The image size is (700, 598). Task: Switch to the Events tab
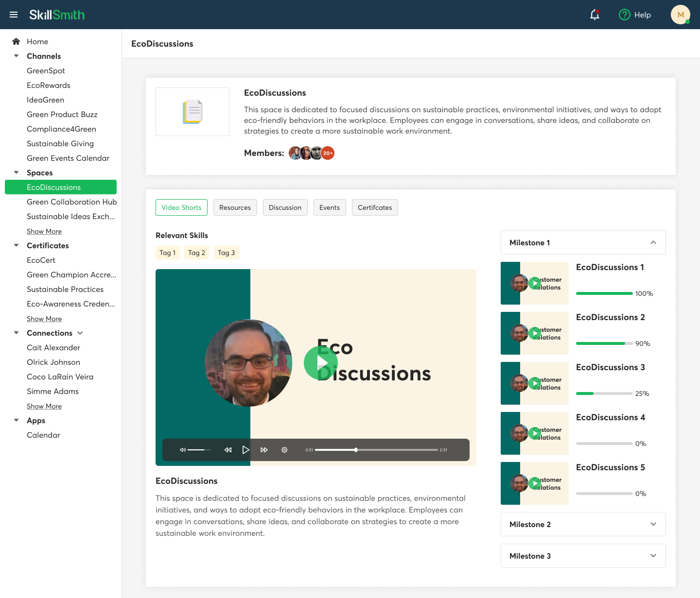(330, 207)
